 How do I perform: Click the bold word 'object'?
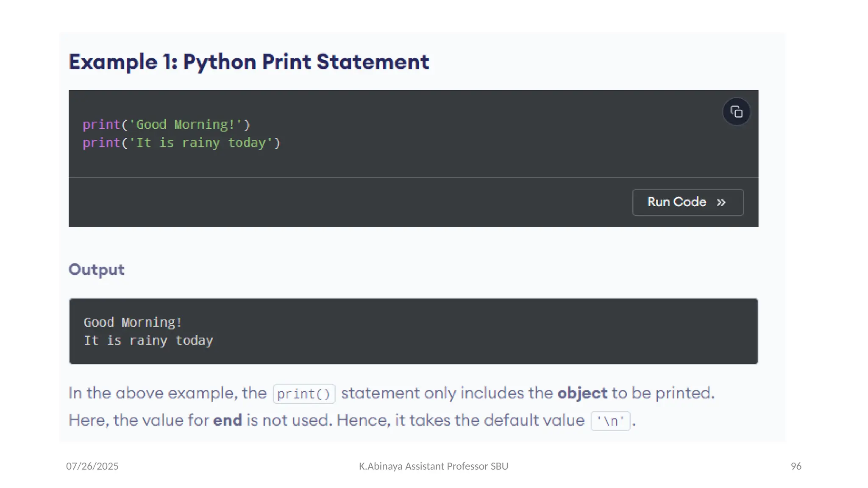582,393
